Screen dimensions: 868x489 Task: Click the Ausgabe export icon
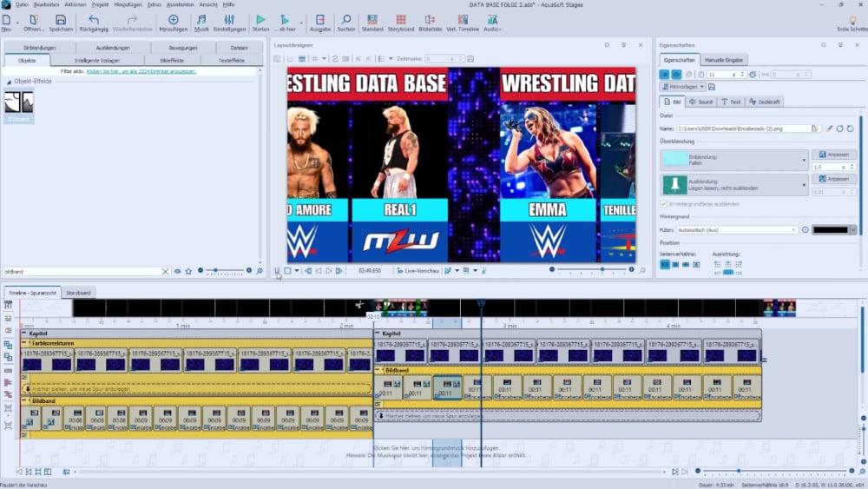pyautogui.click(x=320, y=19)
